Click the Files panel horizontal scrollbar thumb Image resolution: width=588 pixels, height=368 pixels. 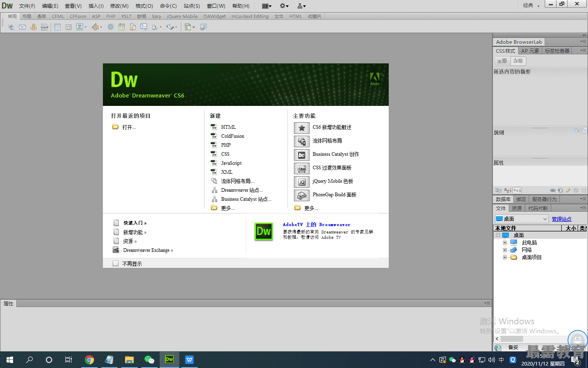click(x=512, y=339)
